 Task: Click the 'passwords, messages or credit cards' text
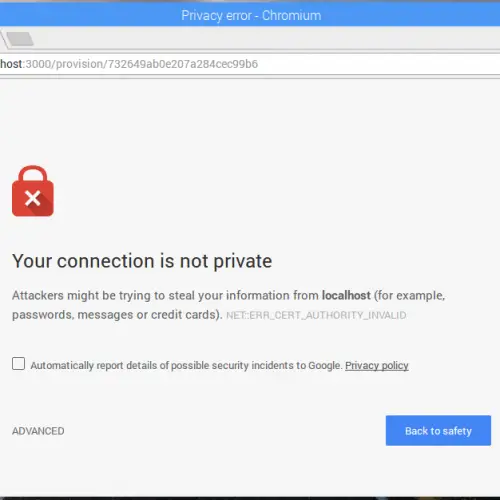(115, 315)
